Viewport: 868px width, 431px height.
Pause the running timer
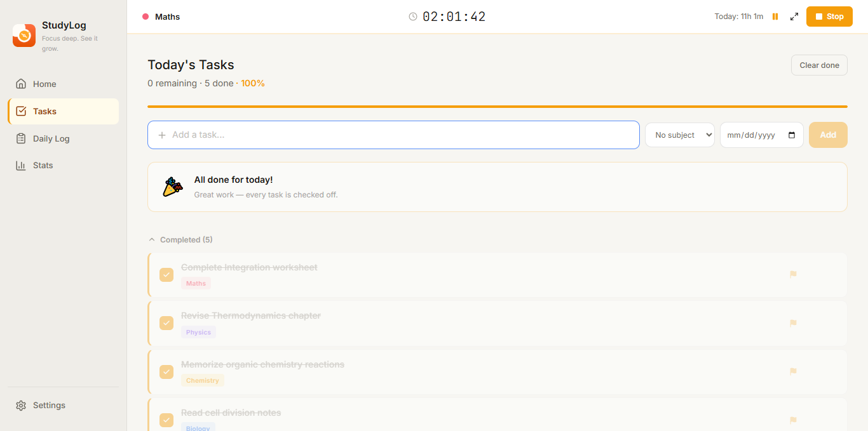[775, 17]
